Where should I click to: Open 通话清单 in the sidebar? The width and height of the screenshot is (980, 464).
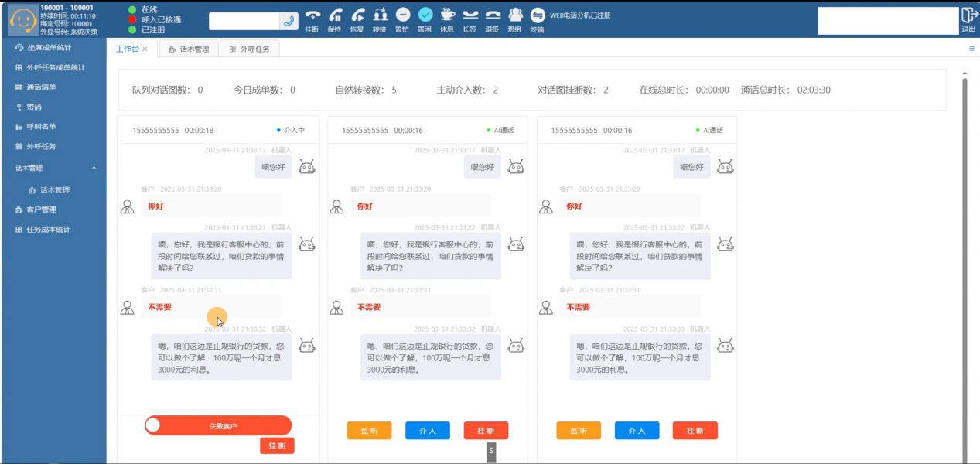(41, 87)
